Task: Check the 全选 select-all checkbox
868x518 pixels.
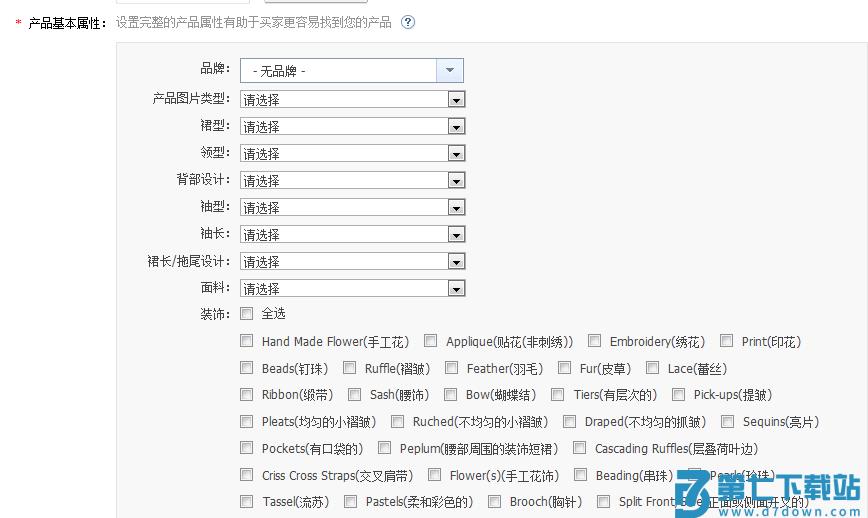Action: pyautogui.click(x=247, y=314)
